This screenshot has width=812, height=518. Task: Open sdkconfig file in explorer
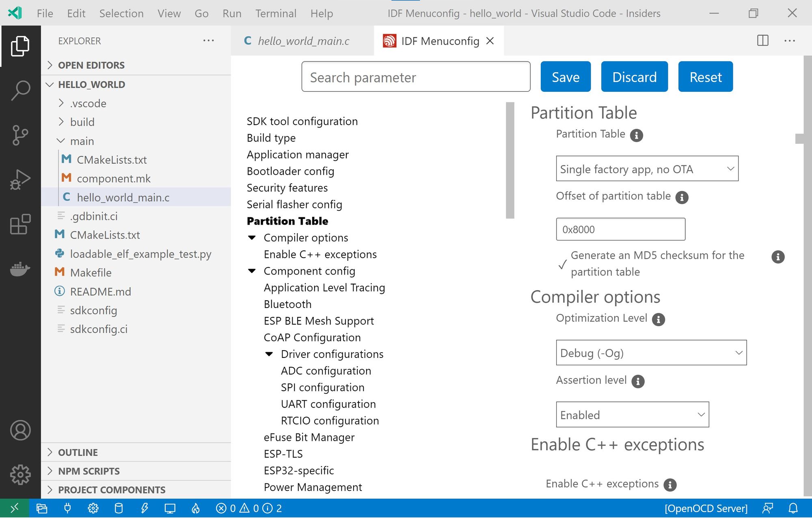click(x=93, y=310)
